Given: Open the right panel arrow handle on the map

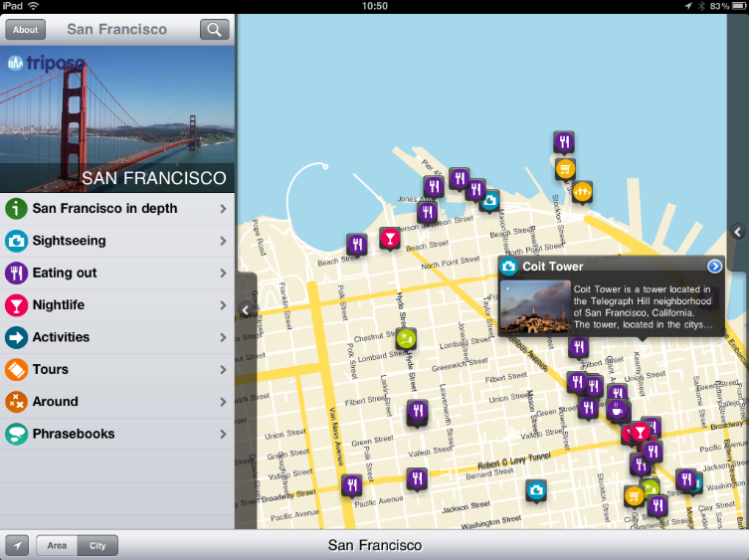Looking at the screenshot, I should (x=738, y=232).
